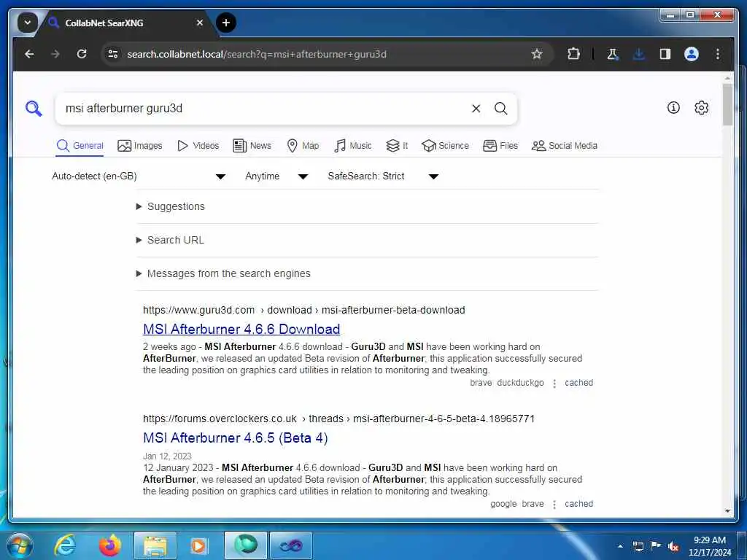747x560 pixels.
Task: Clear the search query with the X icon
Action: [x=476, y=109]
